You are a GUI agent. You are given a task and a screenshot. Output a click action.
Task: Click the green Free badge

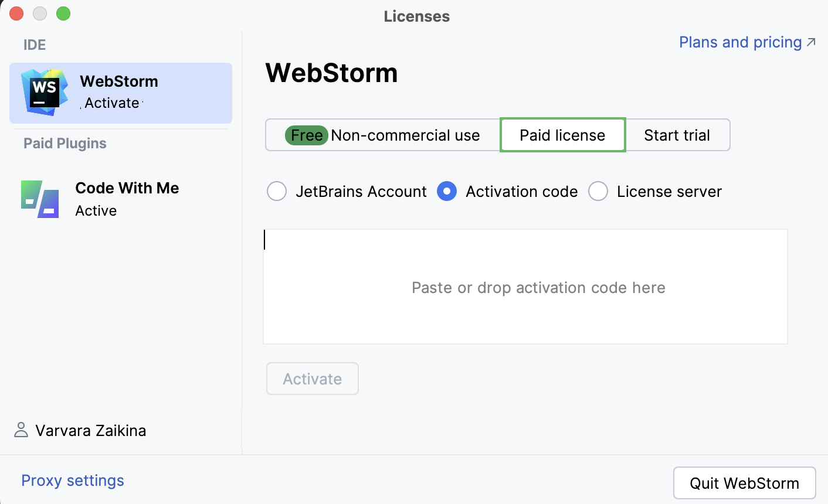pos(306,135)
